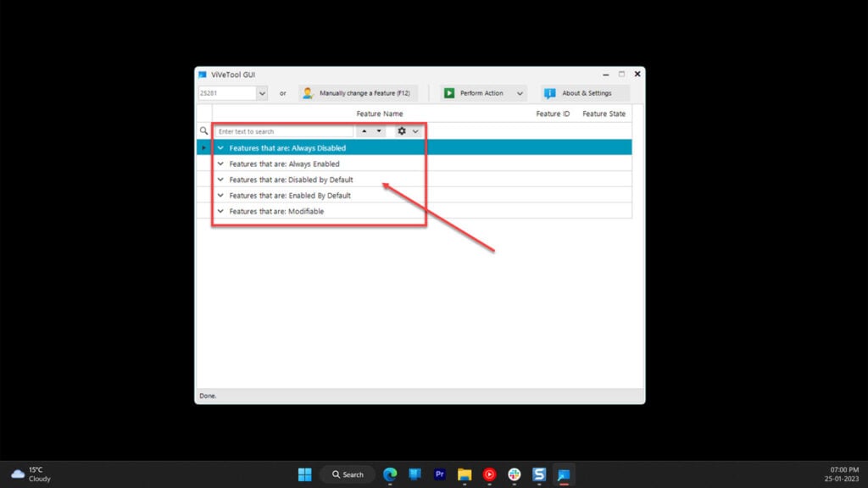
Task: Expand Features that are: Always Disabled
Action: [220, 147]
